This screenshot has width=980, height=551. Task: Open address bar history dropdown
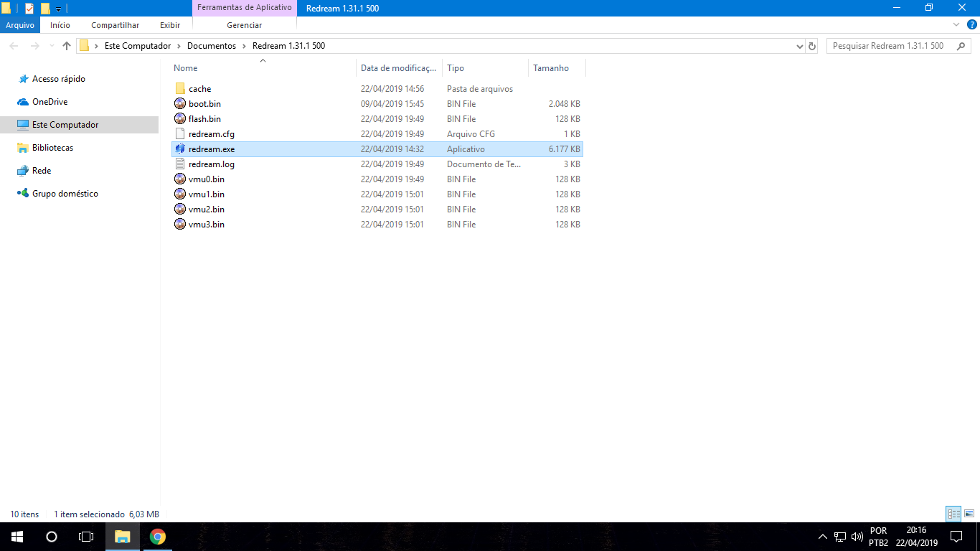800,46
